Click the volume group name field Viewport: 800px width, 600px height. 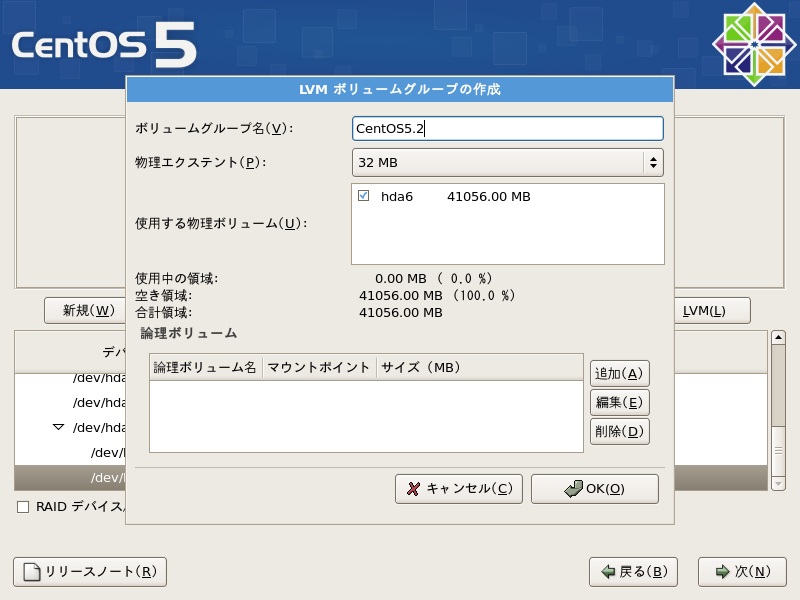(x=508, y=129)
